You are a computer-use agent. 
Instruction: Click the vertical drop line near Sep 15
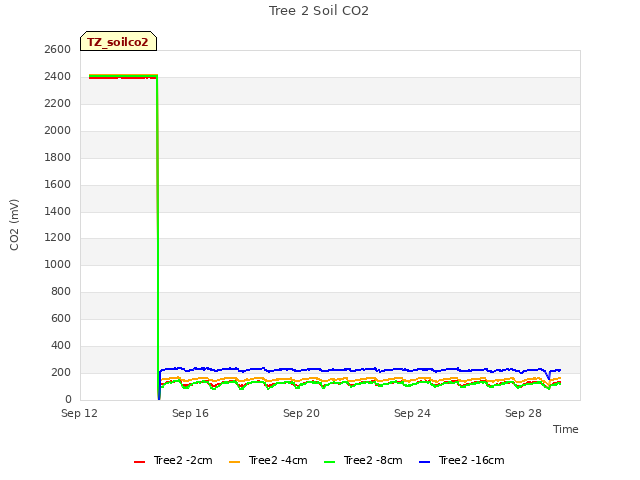coord(158,237)
